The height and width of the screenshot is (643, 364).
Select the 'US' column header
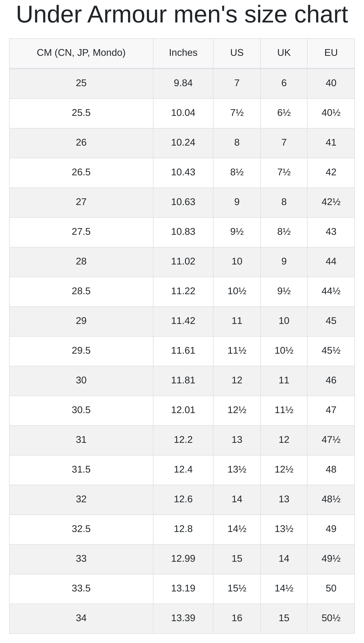click(x=237, y=53)
